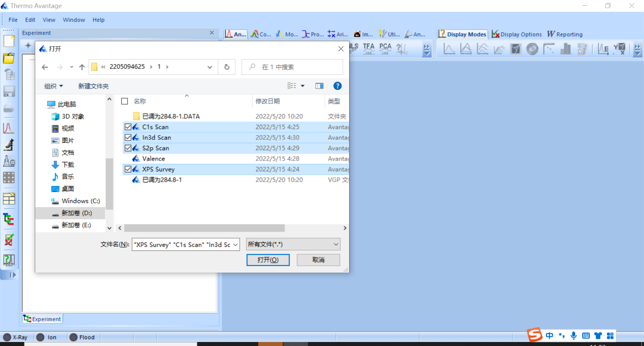
Task: Select the bar chart display mode icon
Action: click(566, 49)
